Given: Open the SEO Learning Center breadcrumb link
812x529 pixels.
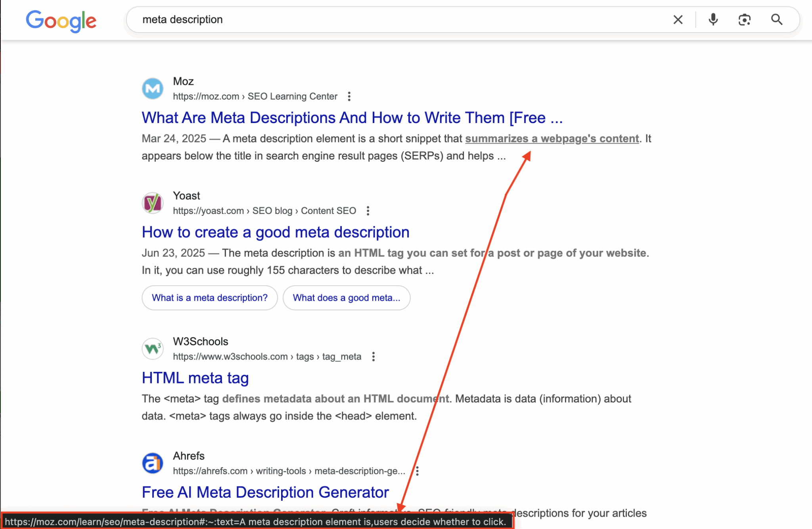Looking at the screenshot, I should pyautogui.click(x=292, y=96).
